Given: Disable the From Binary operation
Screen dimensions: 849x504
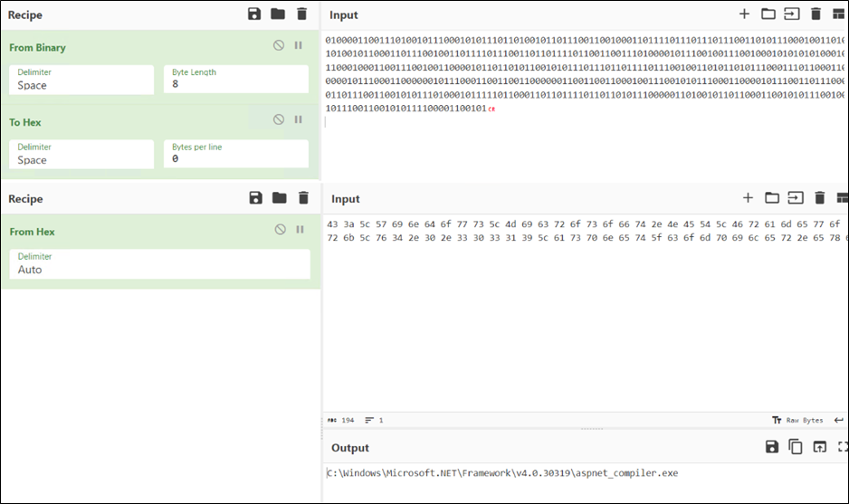Looking at the screenshot, I should point(279,46).
